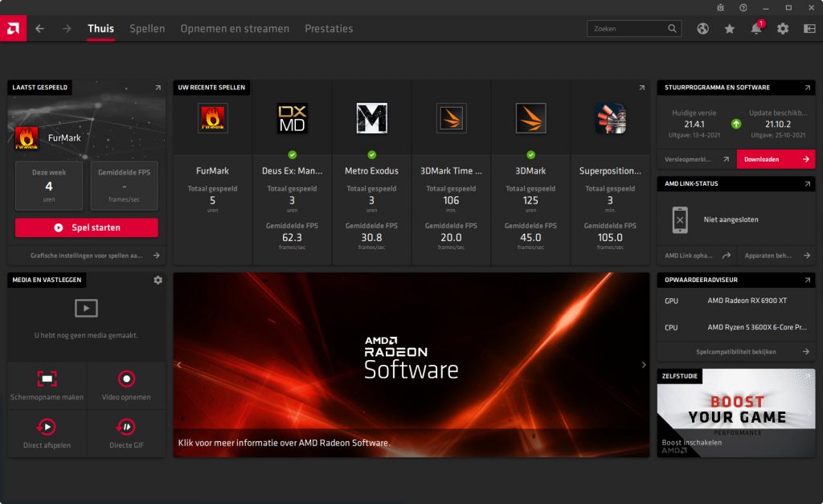Open the notifications bell icon
This screenshot has height=504, width=823.
[756, 29]
